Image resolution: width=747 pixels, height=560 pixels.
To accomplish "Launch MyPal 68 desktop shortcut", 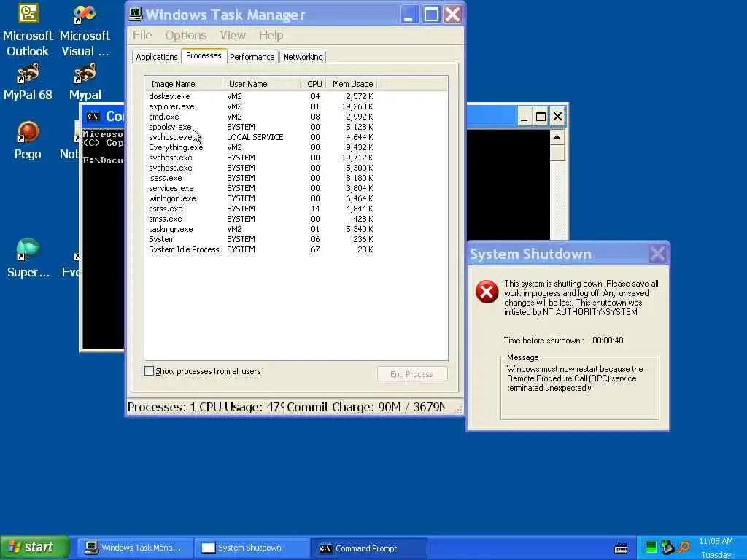I will click(x=28, y=82).
